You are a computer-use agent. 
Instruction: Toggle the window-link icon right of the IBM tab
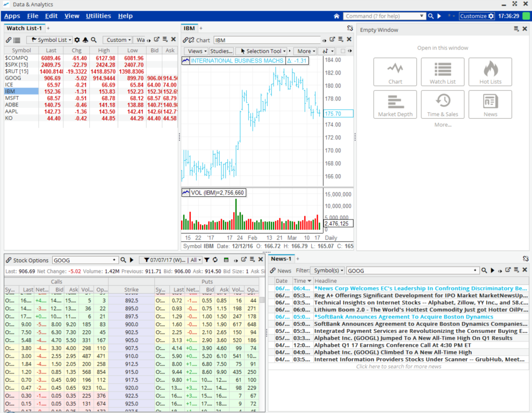[x=350, y=28]
